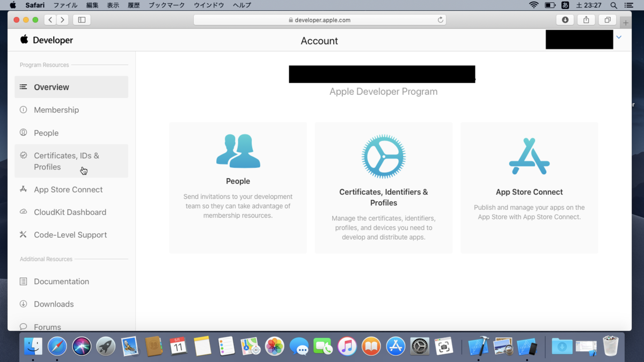Toggle the Safari sidebar button

pyautogui.click(x=82, y=20)
